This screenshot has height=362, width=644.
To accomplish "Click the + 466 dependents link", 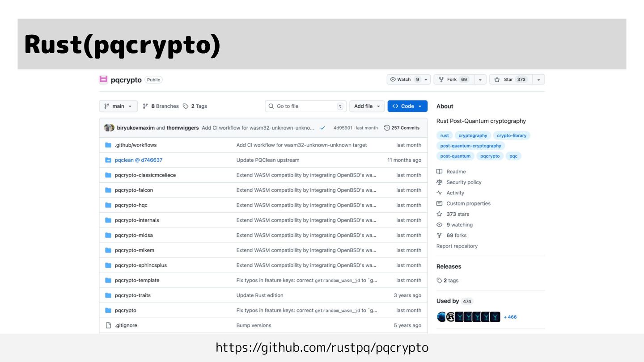I will point(510,317).
